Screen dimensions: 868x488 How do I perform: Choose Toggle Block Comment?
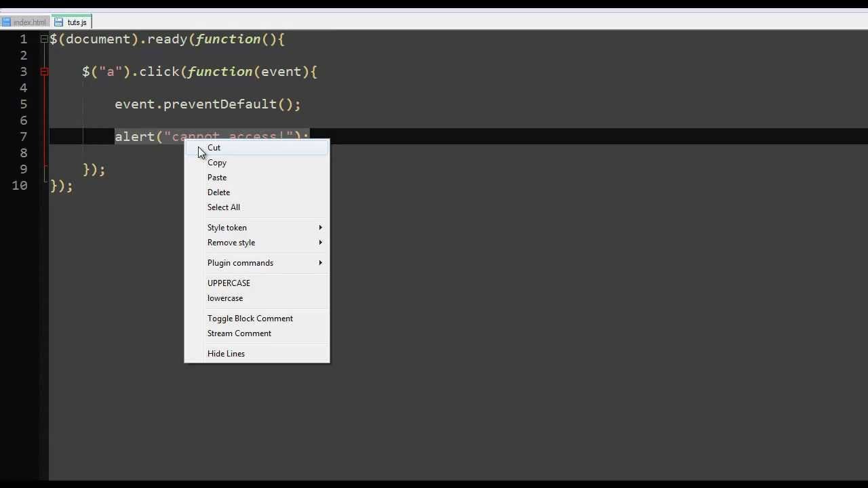(257, 319)
